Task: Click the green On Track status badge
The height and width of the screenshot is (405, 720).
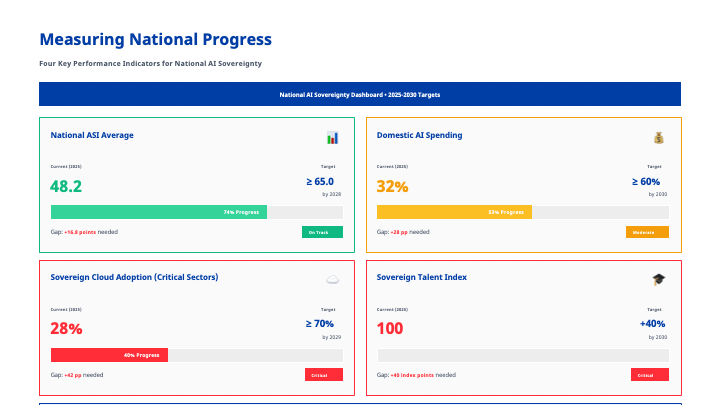Action: 322,232
